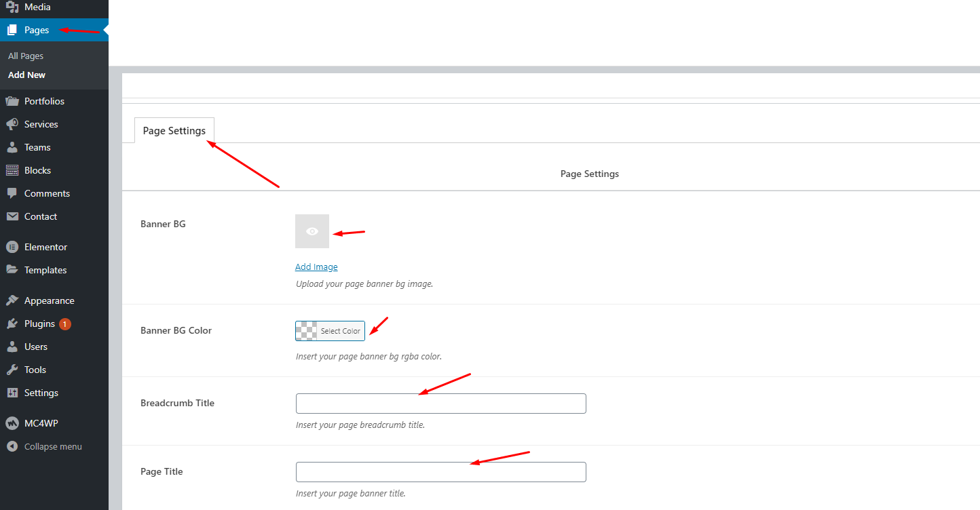Open the Blocks menu label
The image size is (980, 510).
tap(37, 170)
